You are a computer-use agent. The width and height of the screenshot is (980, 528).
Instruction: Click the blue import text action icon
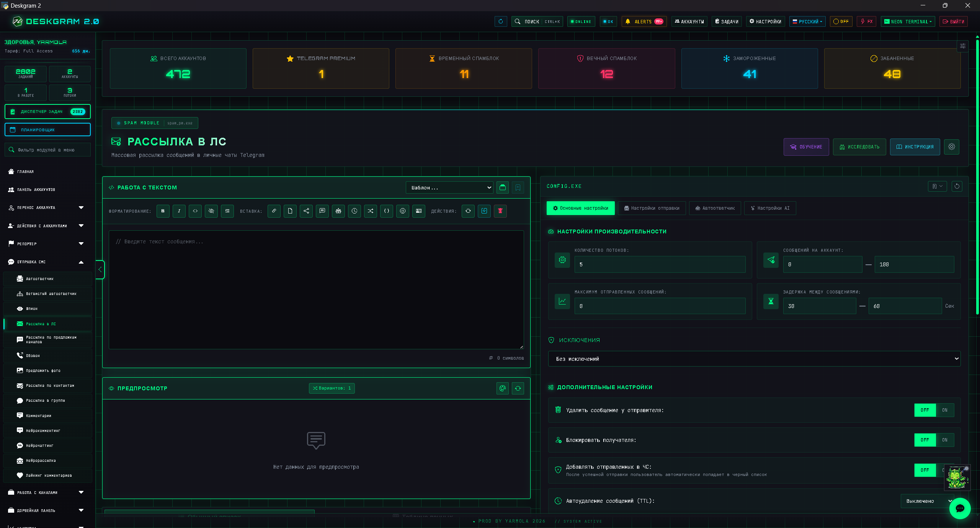[484, 211]
